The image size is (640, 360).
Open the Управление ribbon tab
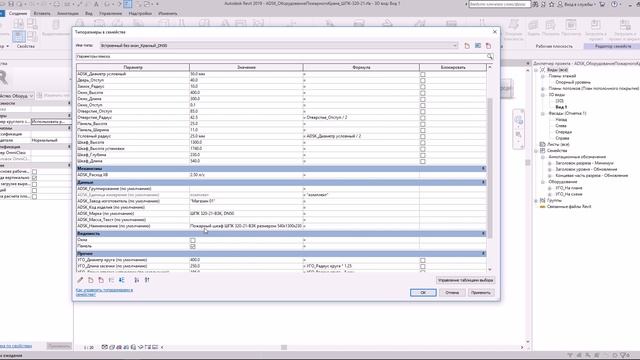(111, 13)
